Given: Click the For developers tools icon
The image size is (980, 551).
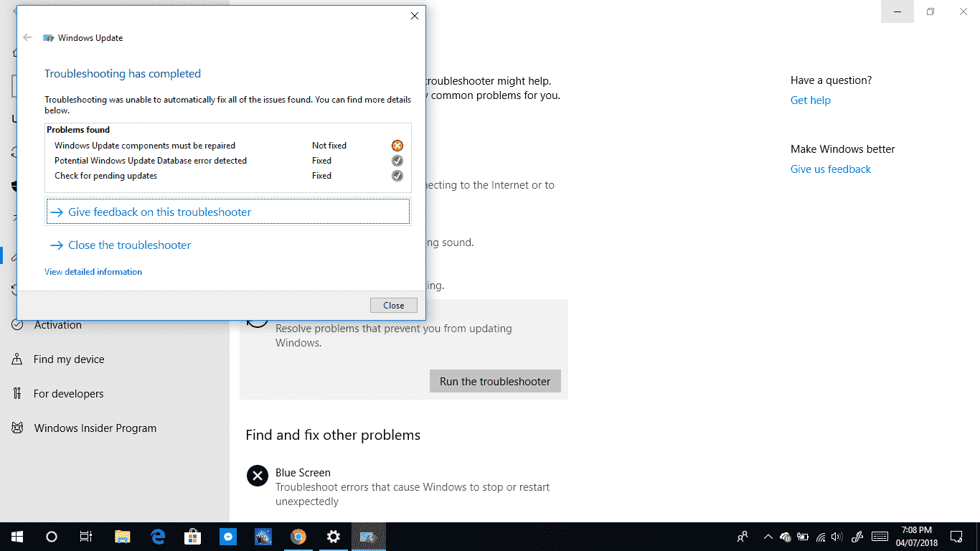Looking at the screenshot, I should 17,394.
